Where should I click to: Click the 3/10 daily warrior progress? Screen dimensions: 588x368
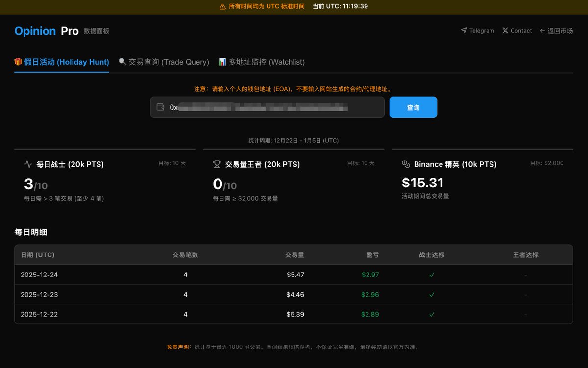click(x=36, y=184)
